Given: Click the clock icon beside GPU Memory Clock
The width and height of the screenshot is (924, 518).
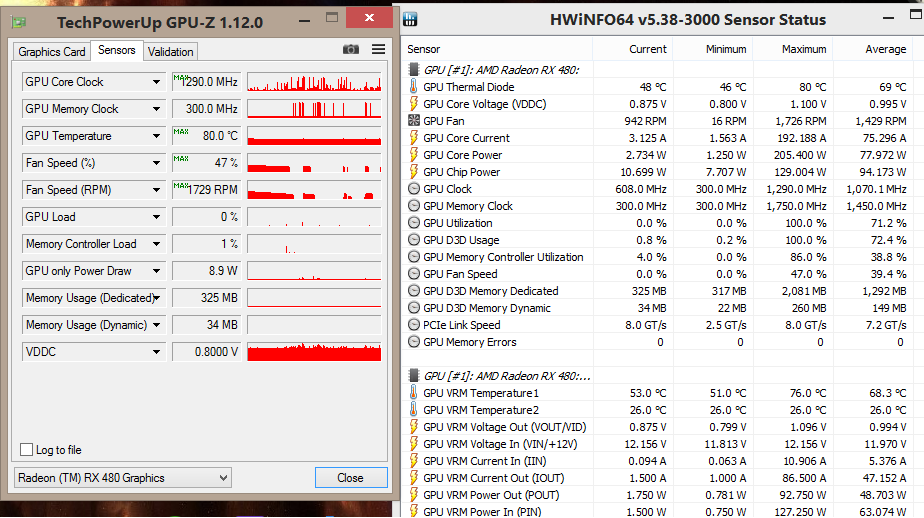Looking at the screenshot, I should pos(414,206).
